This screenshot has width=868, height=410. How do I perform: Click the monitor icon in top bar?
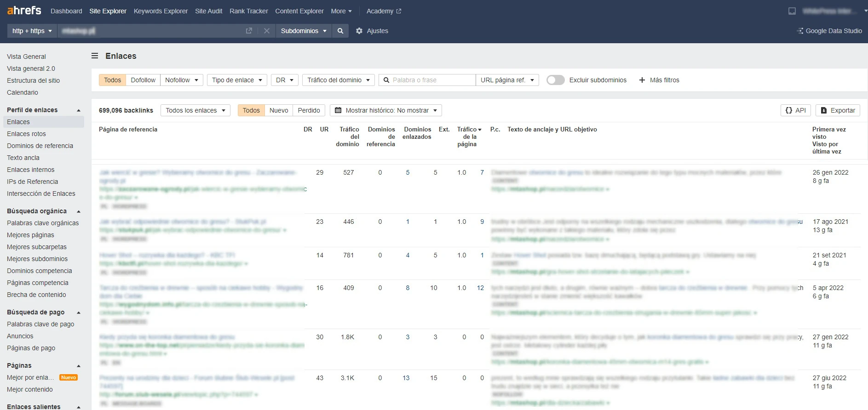tap(792, 11)
